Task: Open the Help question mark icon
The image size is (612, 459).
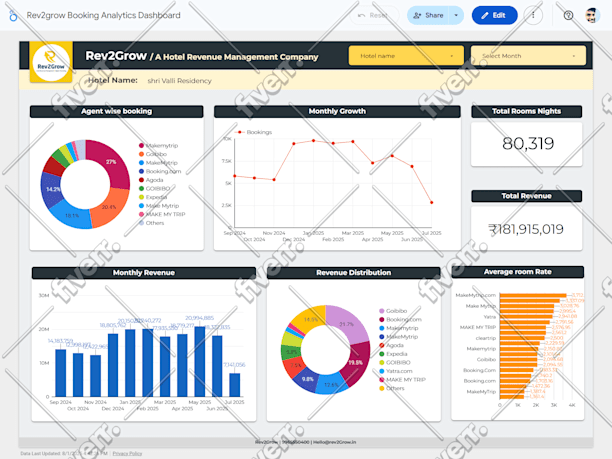Action: pyautogui.click(x=568, y=15)
